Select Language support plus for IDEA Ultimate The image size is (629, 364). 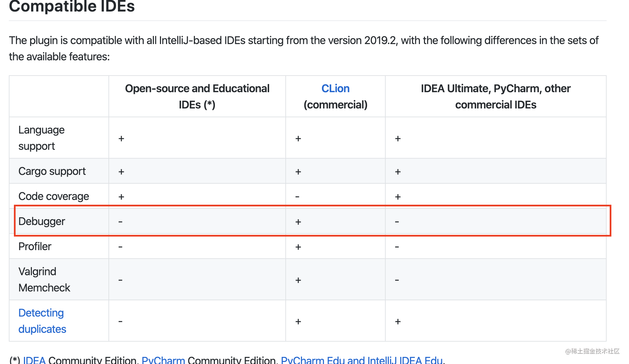(398, 139)
